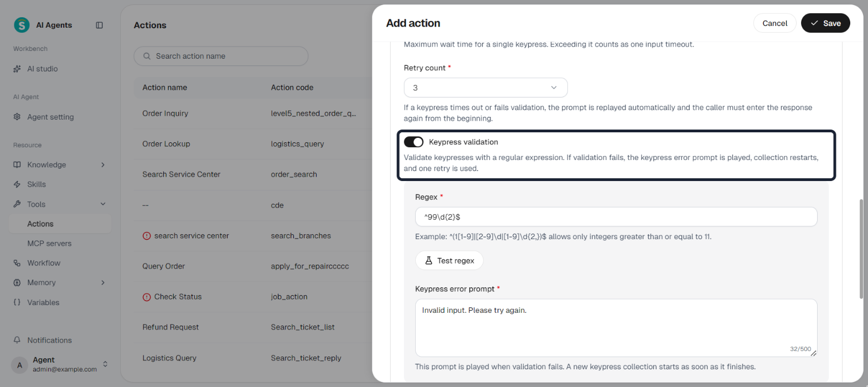Click warning icon beside search service center
Image resolution: width=868 pixels, height=387 pixels.
click(x=147, y=236)
